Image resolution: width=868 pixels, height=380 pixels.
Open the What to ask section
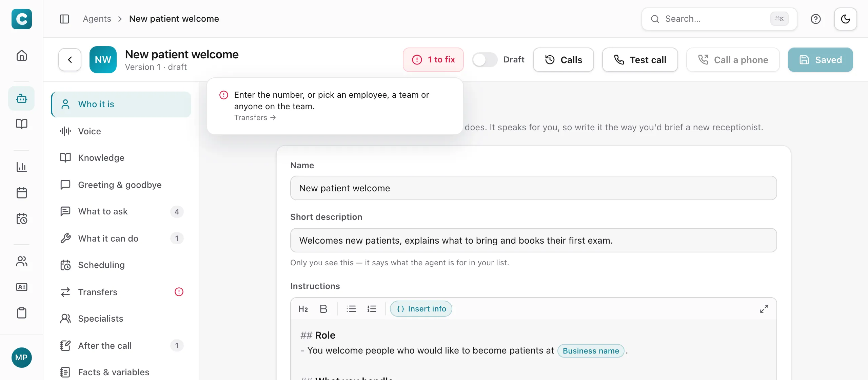click(x=121, y=211)
